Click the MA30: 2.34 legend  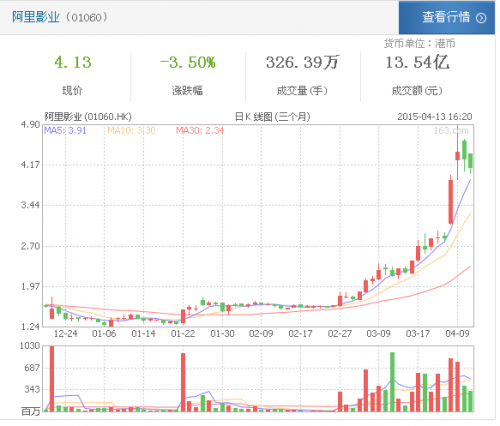pyautogui.click(x=200, y=130)
